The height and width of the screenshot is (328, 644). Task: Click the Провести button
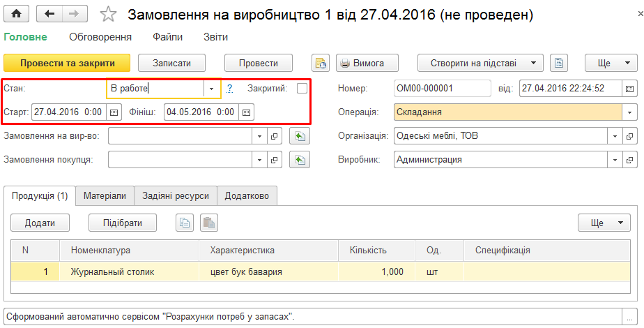click(259, 64)
